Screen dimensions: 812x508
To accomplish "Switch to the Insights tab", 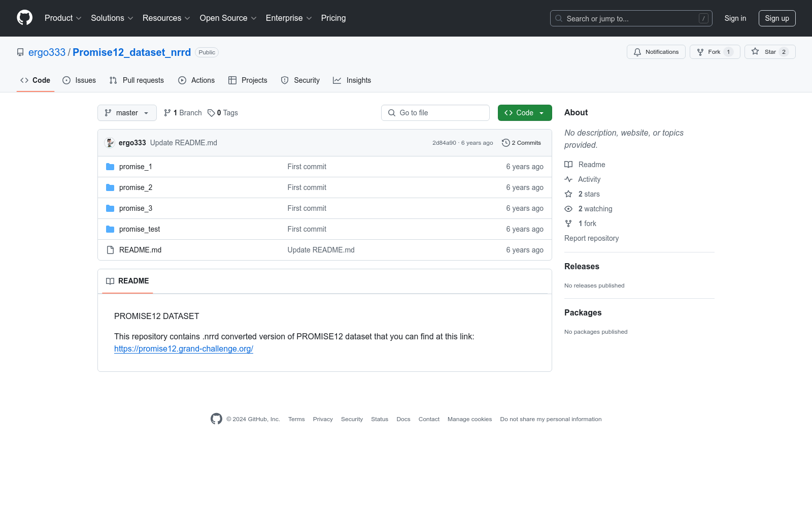I will (x=352, y=80).
